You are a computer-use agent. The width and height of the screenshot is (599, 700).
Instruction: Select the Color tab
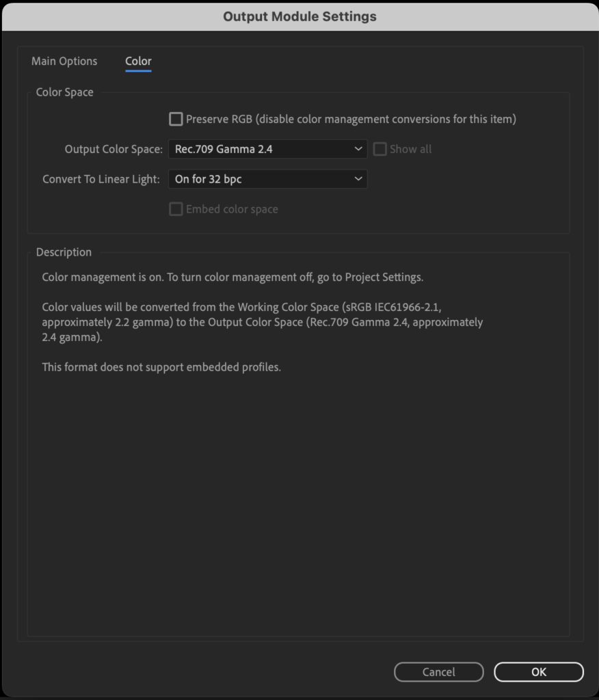139,61
